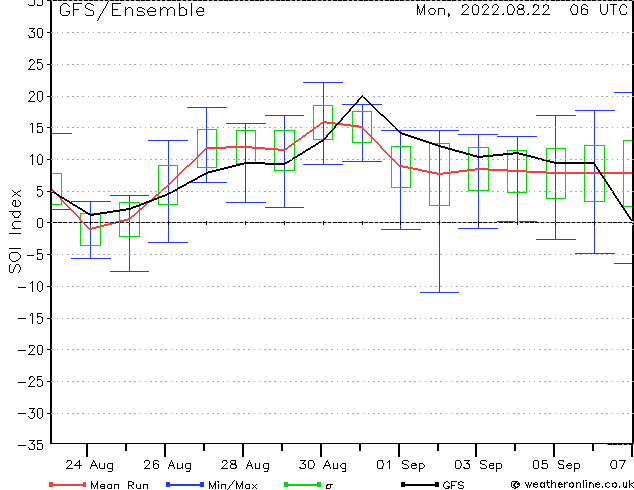Click the '30 Aug' x-axis date label

[x=323, y=465]
